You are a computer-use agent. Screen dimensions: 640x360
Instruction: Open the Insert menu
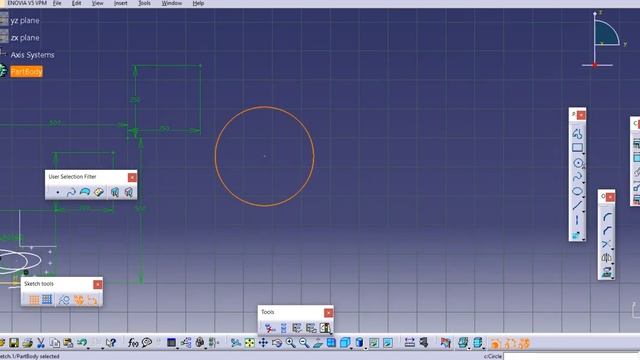pos(120,3)
